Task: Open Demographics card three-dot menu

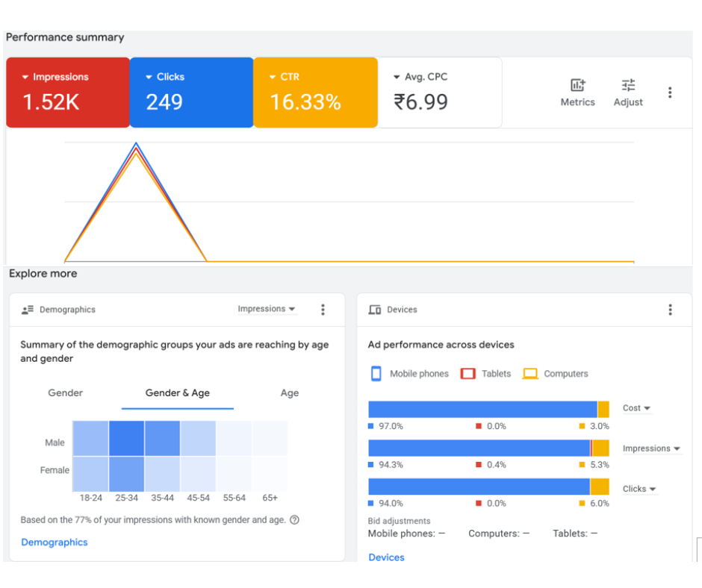Action: click(323, 310)
